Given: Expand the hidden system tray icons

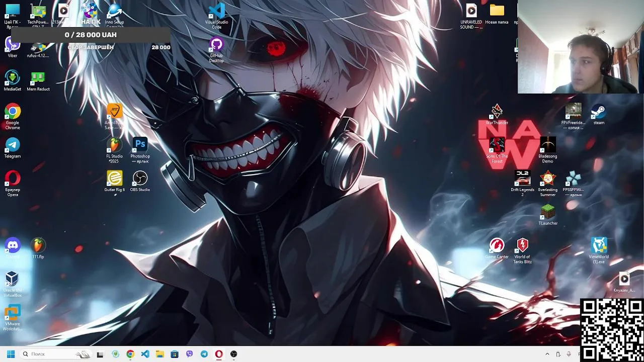Looking at the screenshot, I should tap(547, 354).
